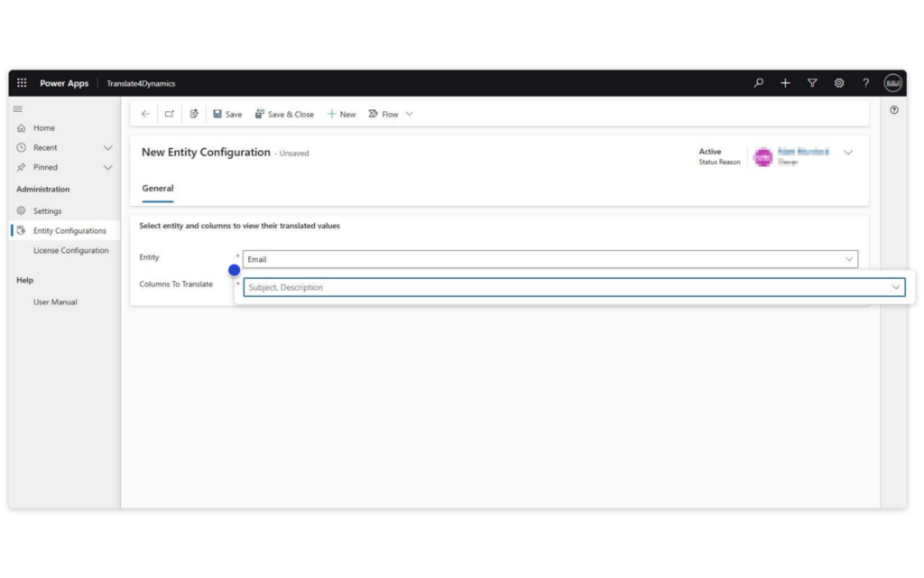Image resolution: width=924 pixels, height=578 pixels.
Task: Click the Active status reason text
Action: [709, 152]
